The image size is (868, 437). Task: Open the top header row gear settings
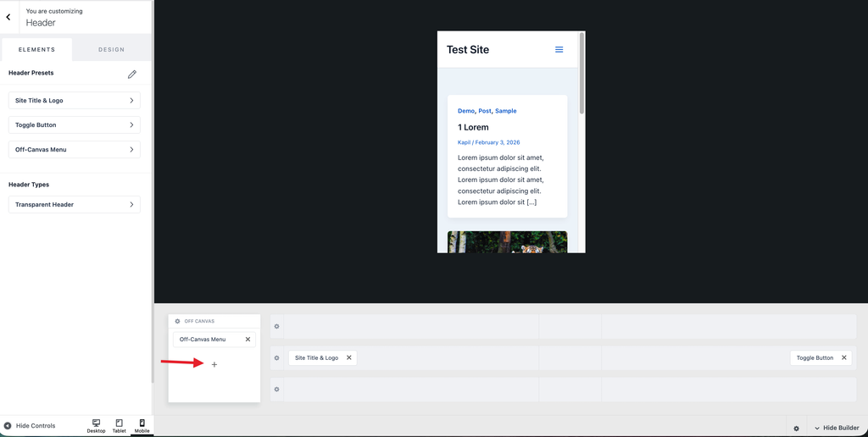pos(277,326)
